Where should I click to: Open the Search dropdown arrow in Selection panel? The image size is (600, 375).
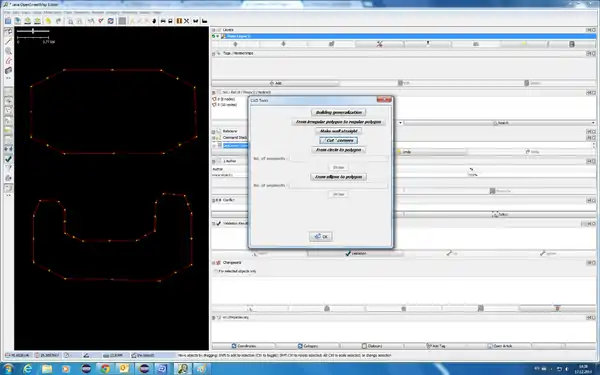click(593, 123)
